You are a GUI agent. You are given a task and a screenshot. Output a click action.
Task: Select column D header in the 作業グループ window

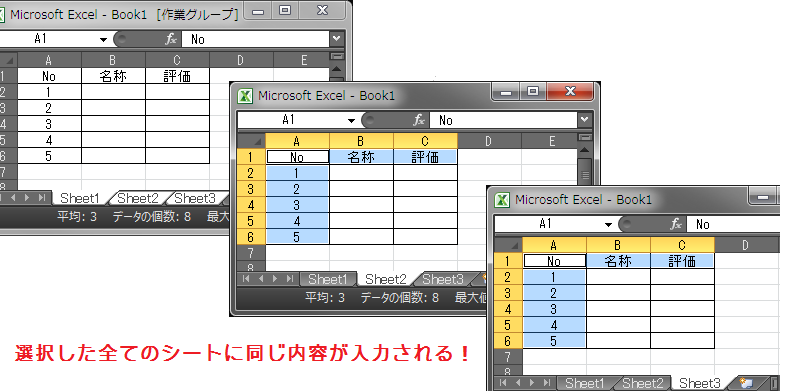click(x=241, y=60)
